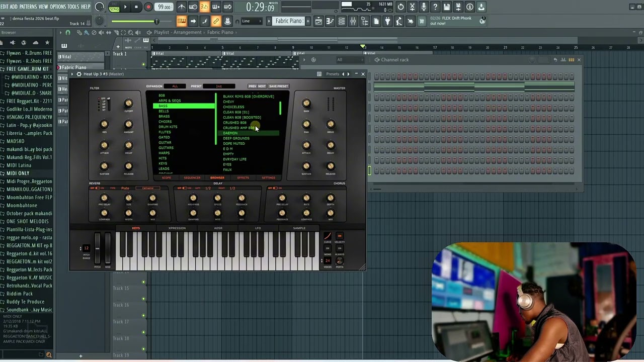Image resolution: width=644 pixels, height=362 pixels.
Task: Open the info icon in top toolbar
Action: tap(470, 7)
